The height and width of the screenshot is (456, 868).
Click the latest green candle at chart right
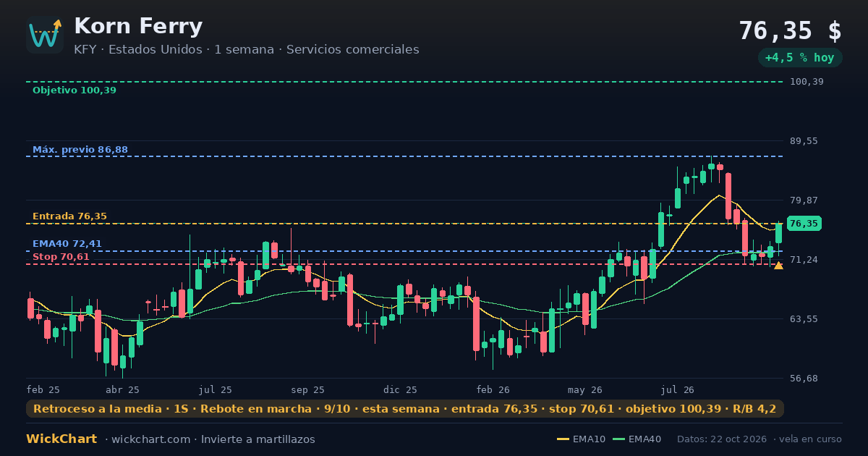[x=779, y=232]
